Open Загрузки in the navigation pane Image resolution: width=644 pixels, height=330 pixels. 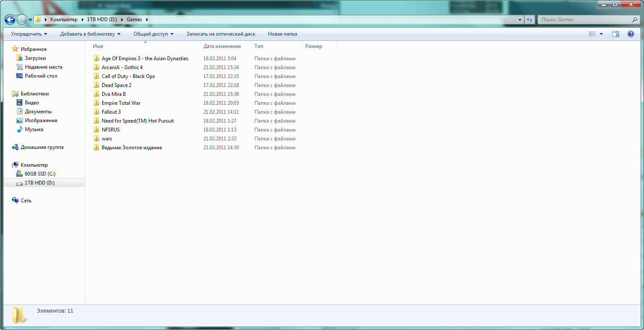[35, 58]
